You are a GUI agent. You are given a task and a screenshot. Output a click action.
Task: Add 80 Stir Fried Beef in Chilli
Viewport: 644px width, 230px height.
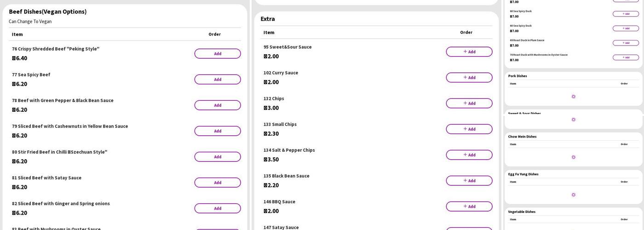click(218, 157)
